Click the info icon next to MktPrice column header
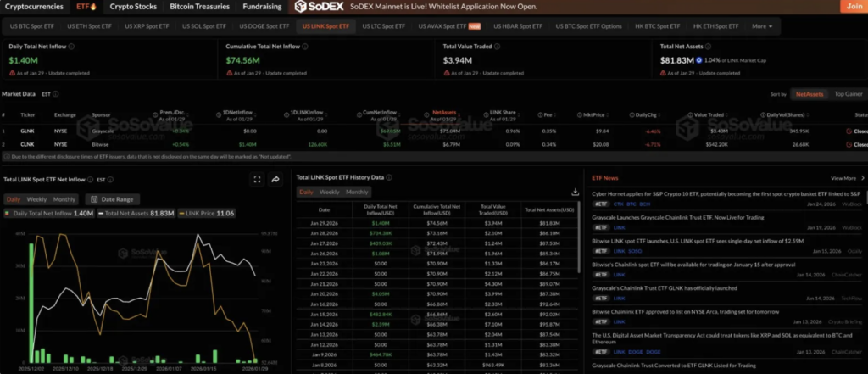868x374 pixels. (x=580, y=115)
